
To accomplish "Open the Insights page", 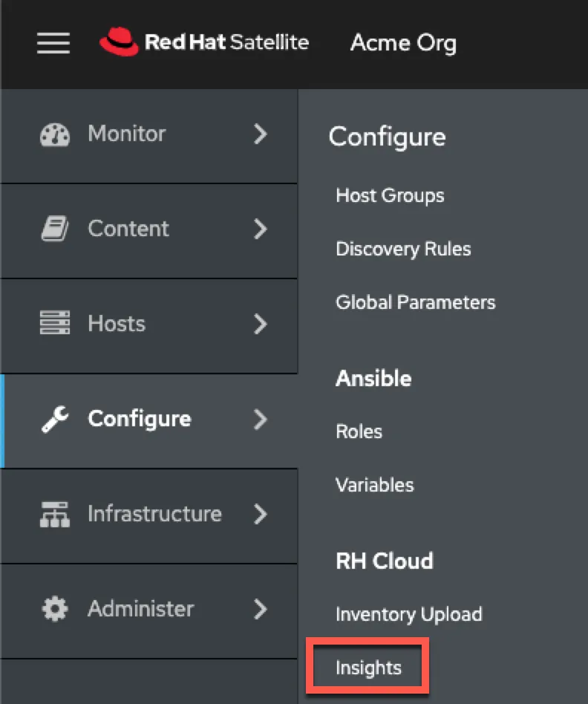I will (367, 666).
